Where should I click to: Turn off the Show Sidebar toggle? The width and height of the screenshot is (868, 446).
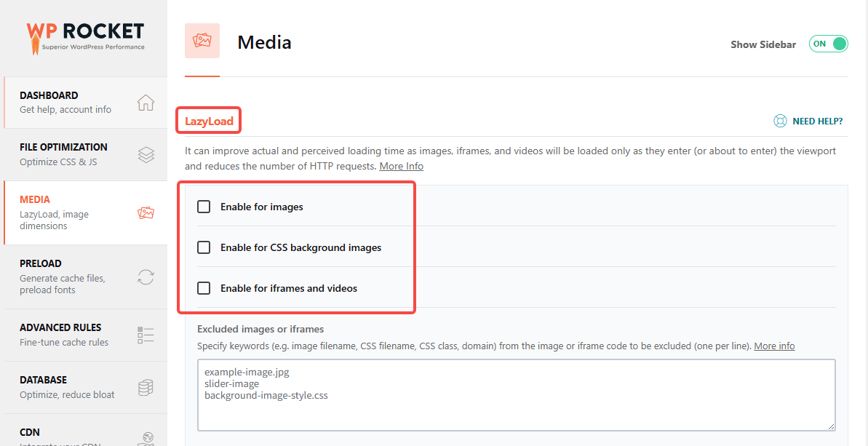[x=828, y=44]
